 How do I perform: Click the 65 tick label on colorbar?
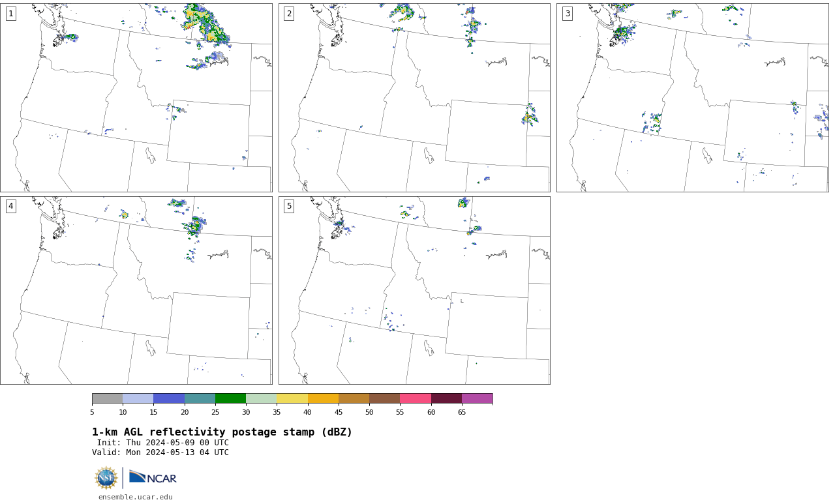(462, 412)
